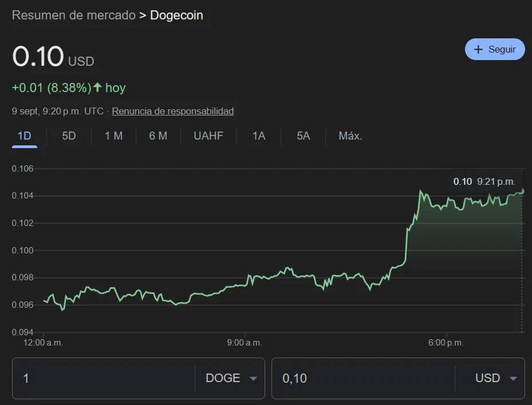
Task: Click the 0.10 USD price heading
Action: pyautogui.click(x=53, y=57)
